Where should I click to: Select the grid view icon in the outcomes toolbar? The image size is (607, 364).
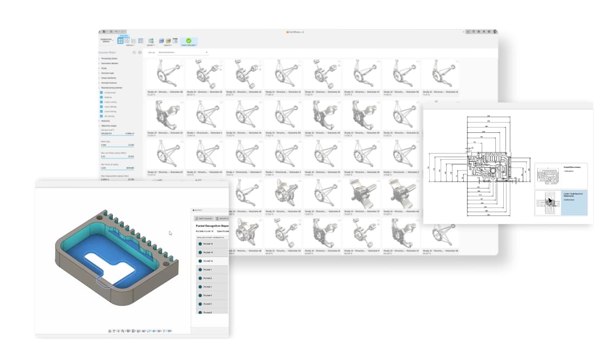pyautogui.click(x=120, y=41)
